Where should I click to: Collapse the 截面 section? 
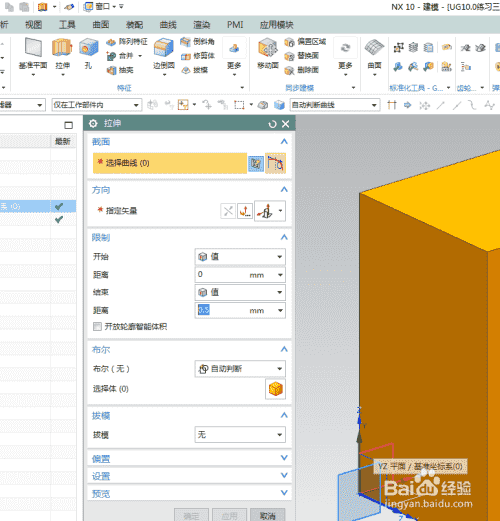(284, 142)
